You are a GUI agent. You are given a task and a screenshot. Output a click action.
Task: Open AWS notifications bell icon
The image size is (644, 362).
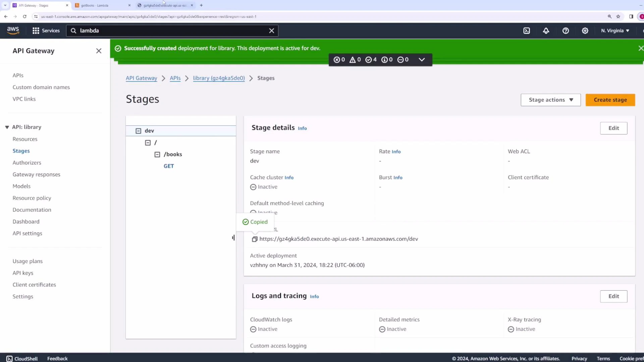546,31
